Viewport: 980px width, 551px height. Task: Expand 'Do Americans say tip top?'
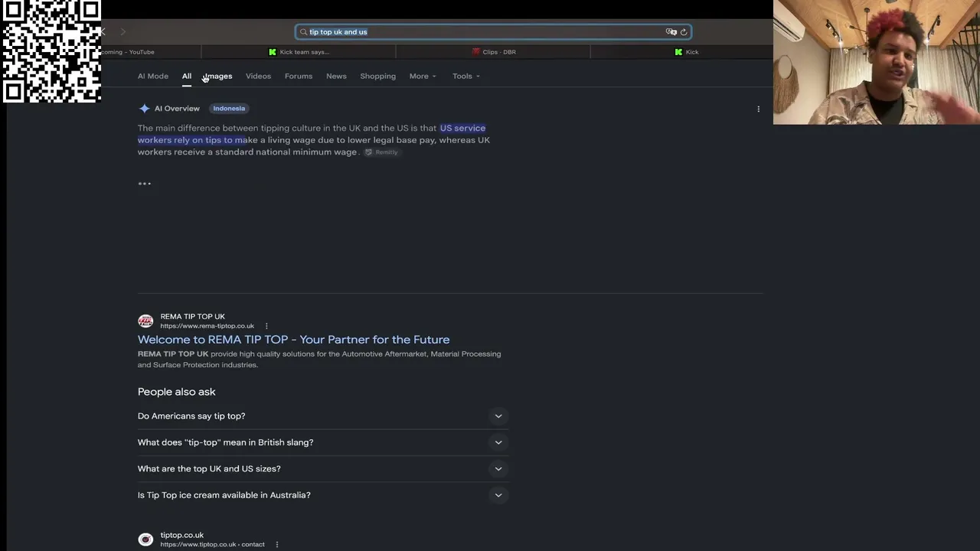click(x=322, y=416)
